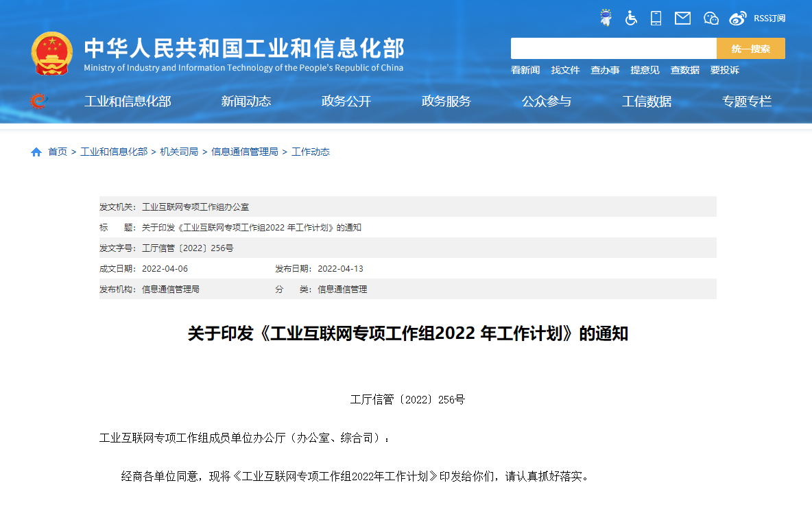
Task: Click the national emblem logo
Action: (52, 54)
